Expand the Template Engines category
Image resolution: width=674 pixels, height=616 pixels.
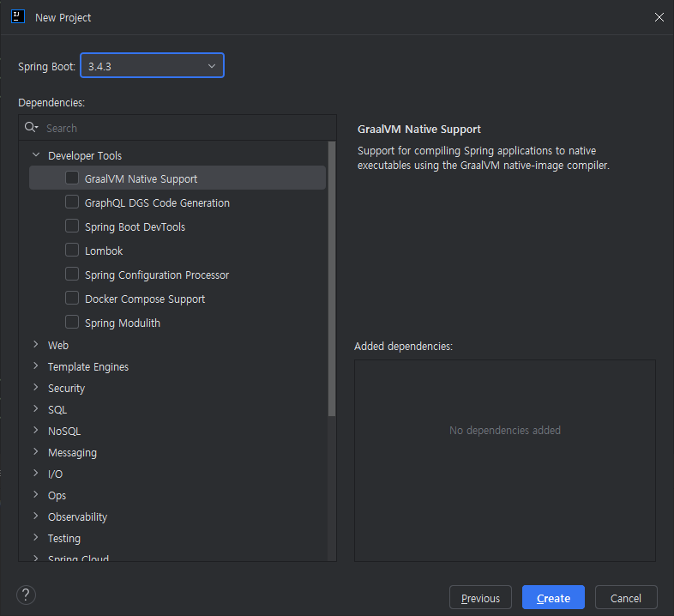36,366
